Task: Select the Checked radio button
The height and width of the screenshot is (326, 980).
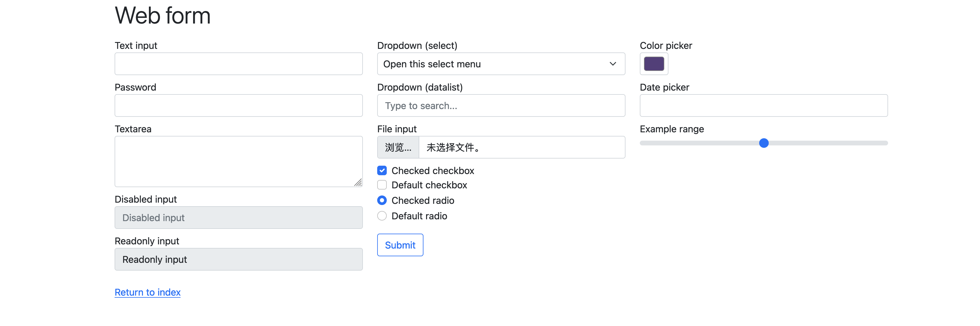Action: click(383, 201)
